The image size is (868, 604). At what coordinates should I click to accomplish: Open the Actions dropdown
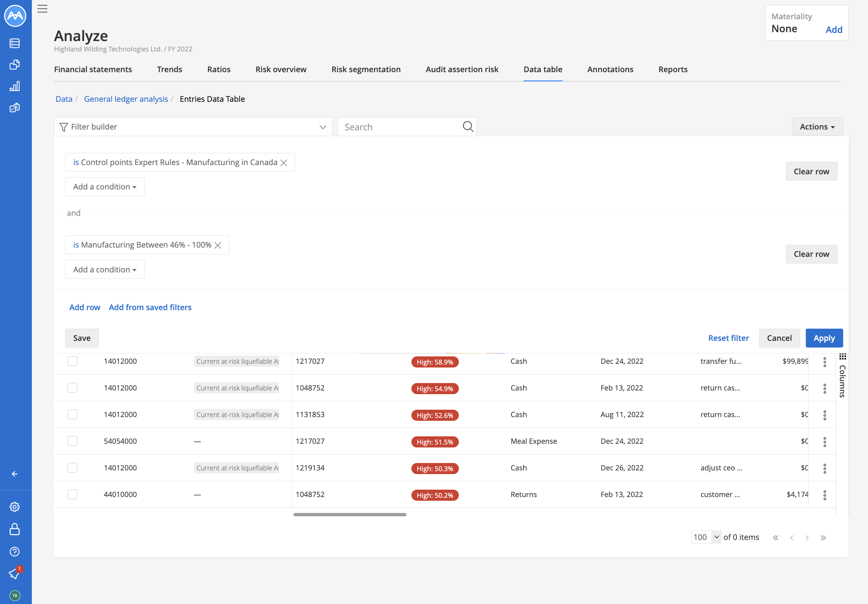(x=817, y=127)
